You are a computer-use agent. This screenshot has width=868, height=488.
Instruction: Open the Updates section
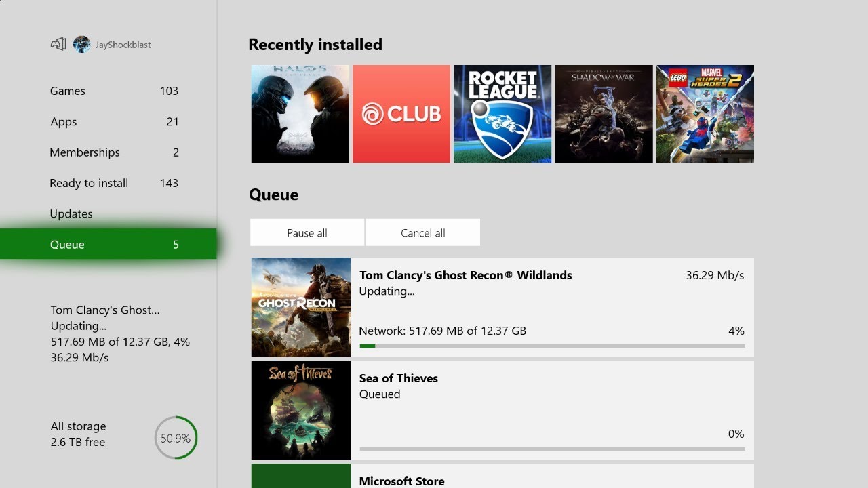click(x=108, y=213)
